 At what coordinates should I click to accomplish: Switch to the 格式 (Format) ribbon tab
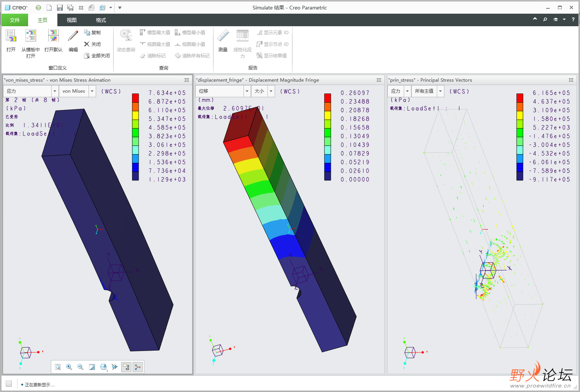pos(101,20)
